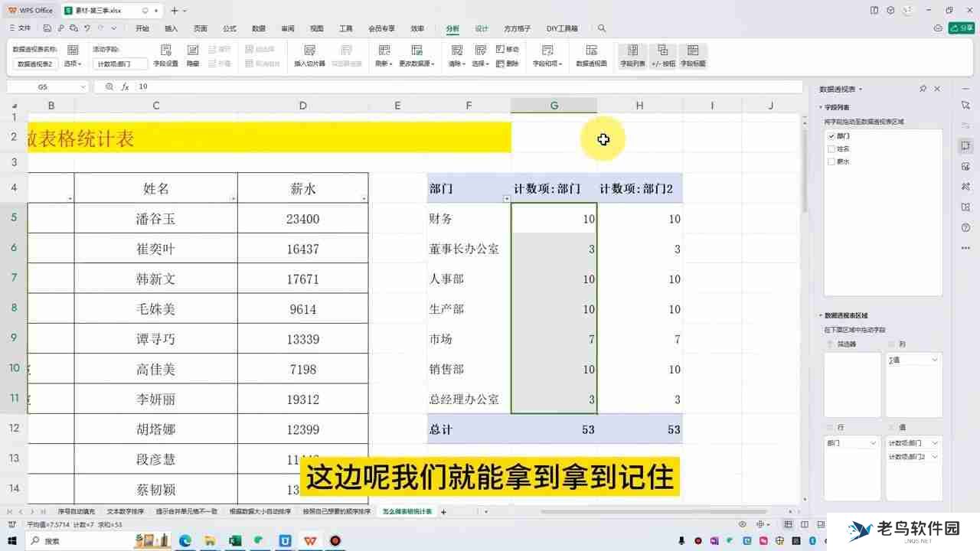The image size is (980, 551).
Task: Open the help icon in right sidebar
Action: point(965,227)
